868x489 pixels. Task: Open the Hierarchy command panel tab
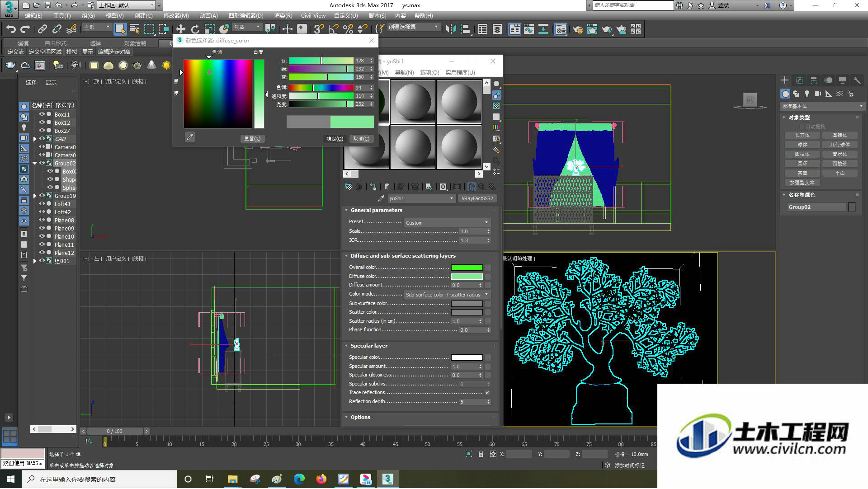[x=814, y=80]
